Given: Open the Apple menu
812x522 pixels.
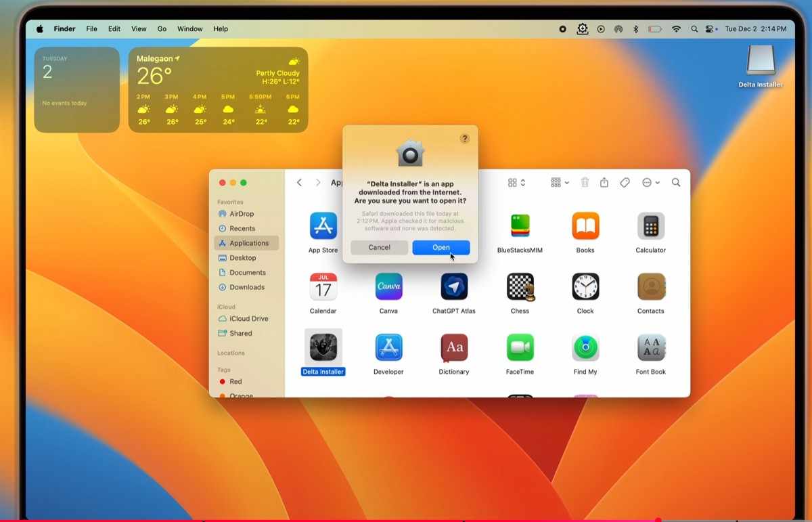Looking at the screenshot, I should tap(40, 29).
